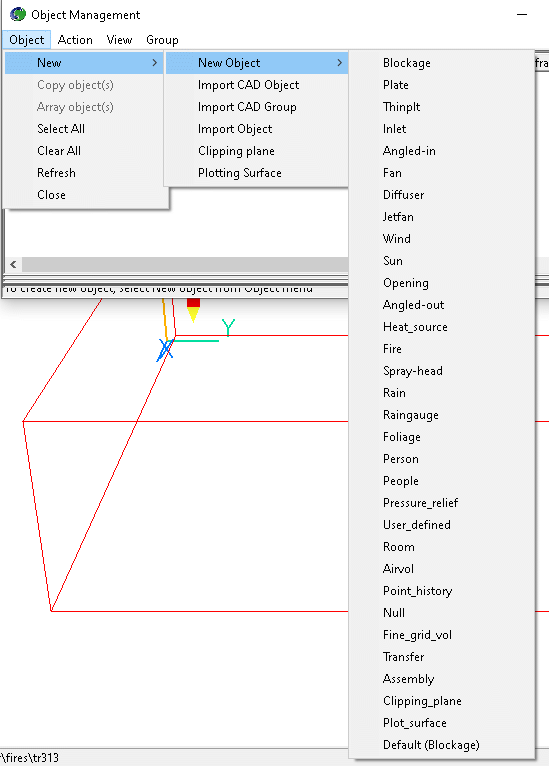
Task: Open the Group menu
Action: (162, 40)
